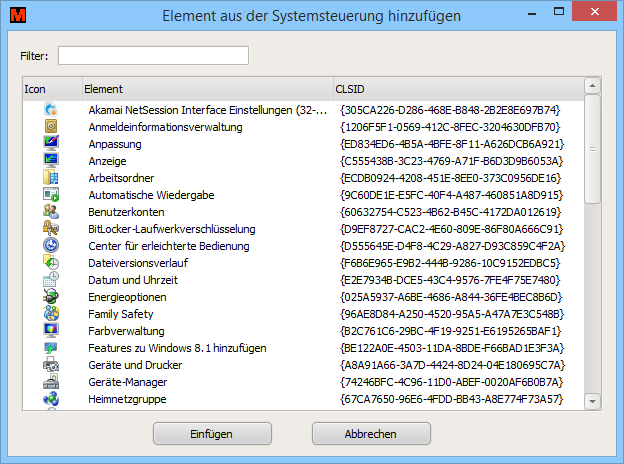
Task: Sort list by the Element column header
Action: click(x=207, y=89)
